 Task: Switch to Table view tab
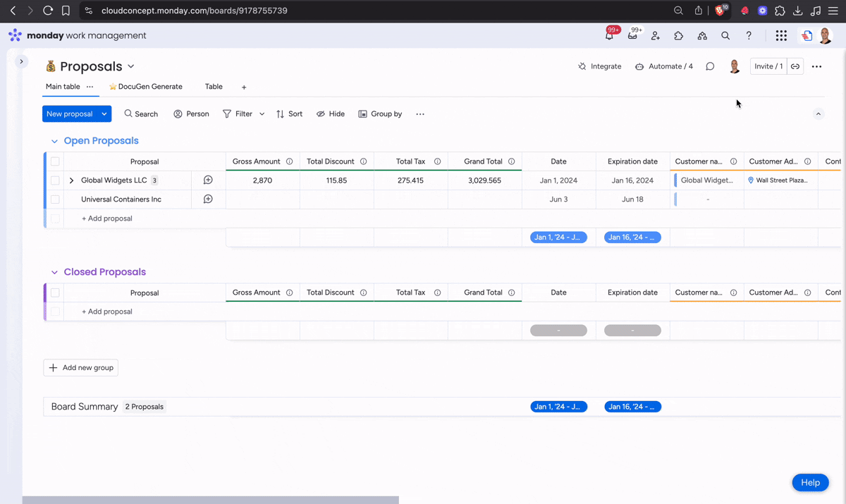[x=214, y=87]
